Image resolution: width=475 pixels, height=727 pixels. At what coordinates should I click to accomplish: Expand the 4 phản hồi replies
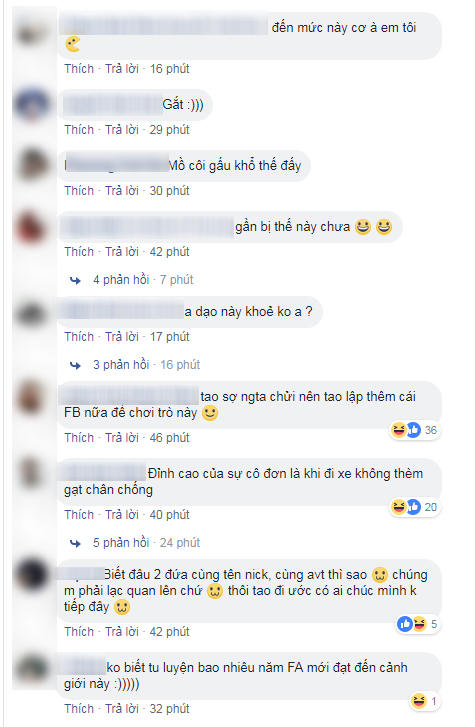tap(121, 280)
